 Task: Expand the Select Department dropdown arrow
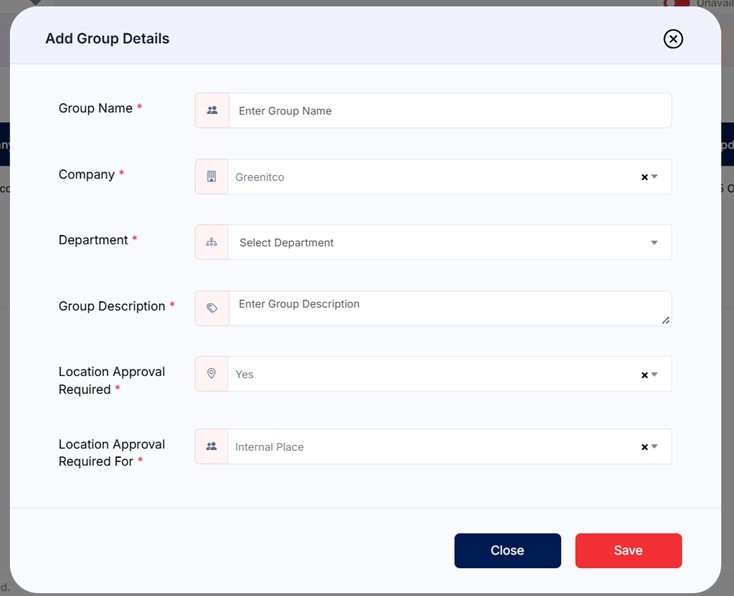pyautogui.click(x=654, y=243)
